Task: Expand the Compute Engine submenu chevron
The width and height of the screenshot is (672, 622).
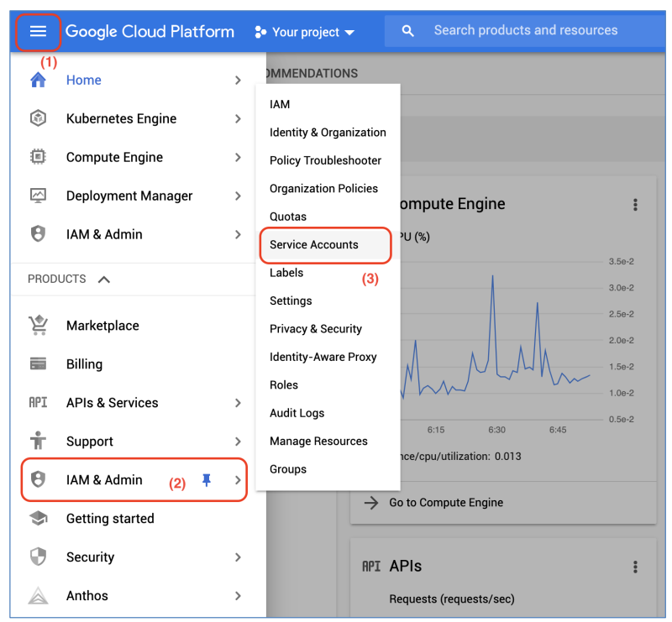Action: click(x=238, y=157)
